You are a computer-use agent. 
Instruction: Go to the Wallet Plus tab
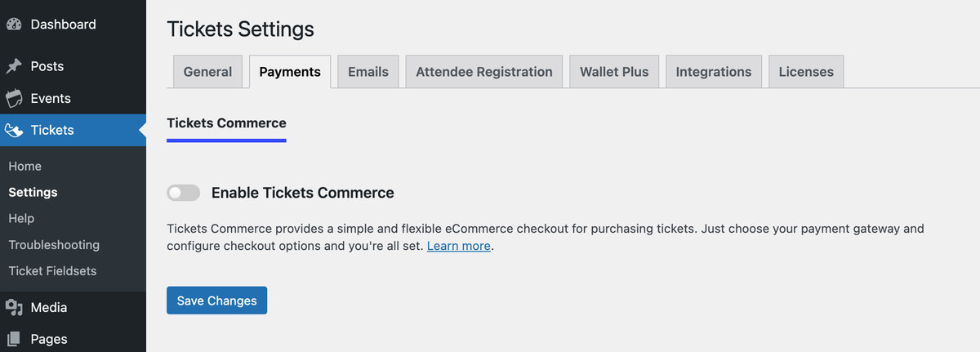tap(614, 72)
